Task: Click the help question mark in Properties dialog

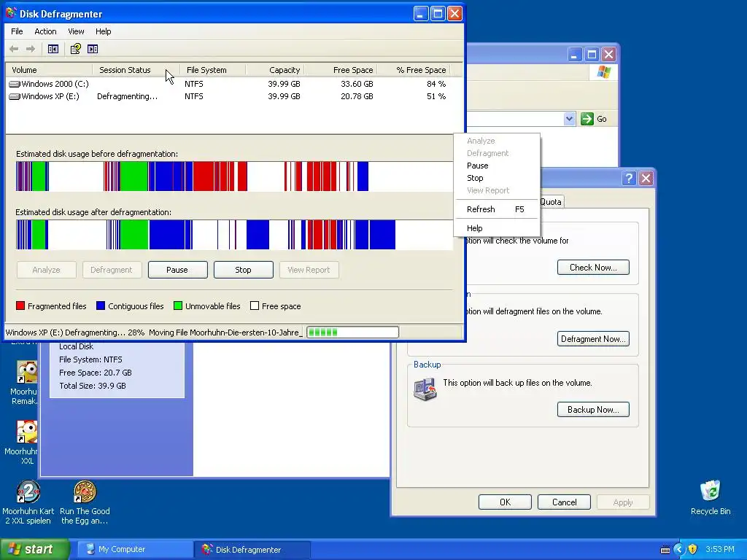Action: click(629, 178)
